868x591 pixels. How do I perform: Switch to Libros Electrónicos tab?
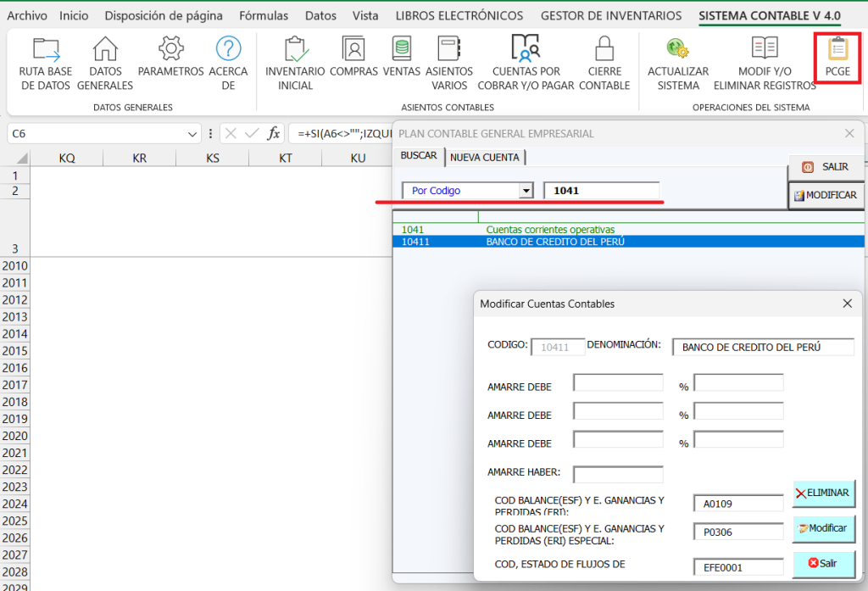pos(459,15)
